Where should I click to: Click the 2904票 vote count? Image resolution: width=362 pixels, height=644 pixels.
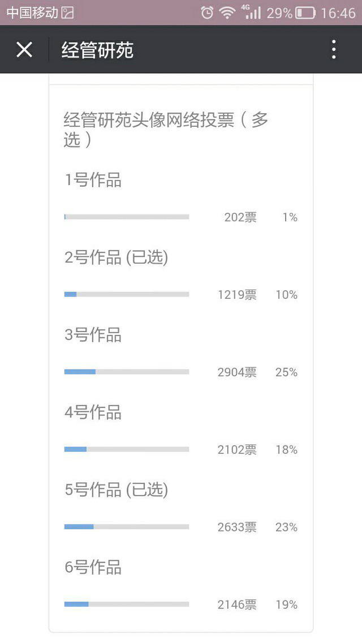click(237, 372)
